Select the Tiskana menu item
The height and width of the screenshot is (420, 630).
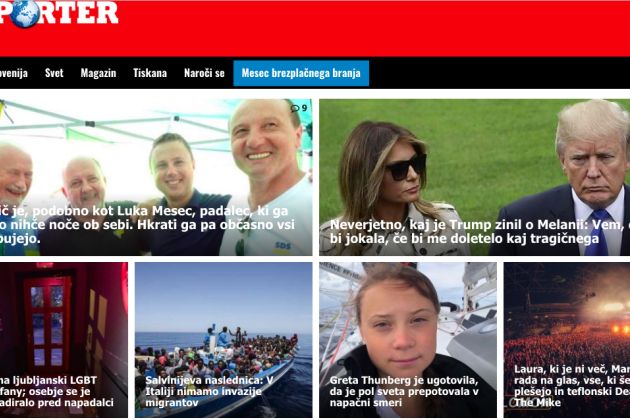coord(150,73)
